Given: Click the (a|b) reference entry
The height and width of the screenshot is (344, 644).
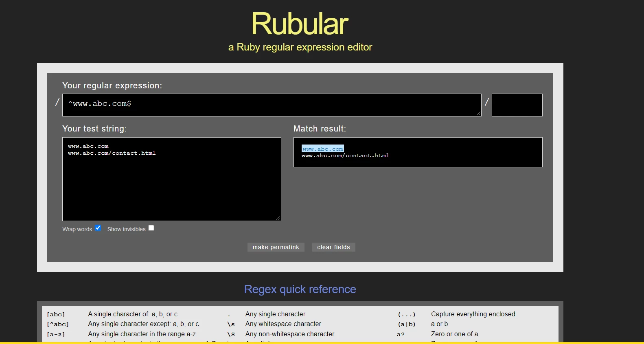Looking at the screenshot, I should (x=407, y=324).
